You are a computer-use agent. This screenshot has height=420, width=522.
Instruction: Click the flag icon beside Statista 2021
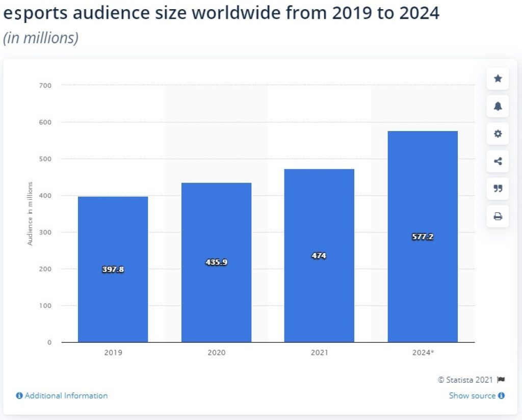click(501, 380)
